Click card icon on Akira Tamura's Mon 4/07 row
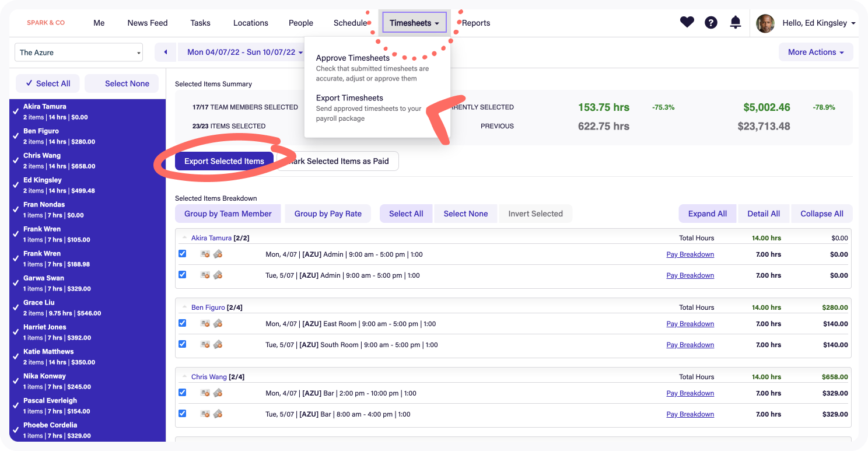This screenshot has width=868, height=451. point(205,254)
